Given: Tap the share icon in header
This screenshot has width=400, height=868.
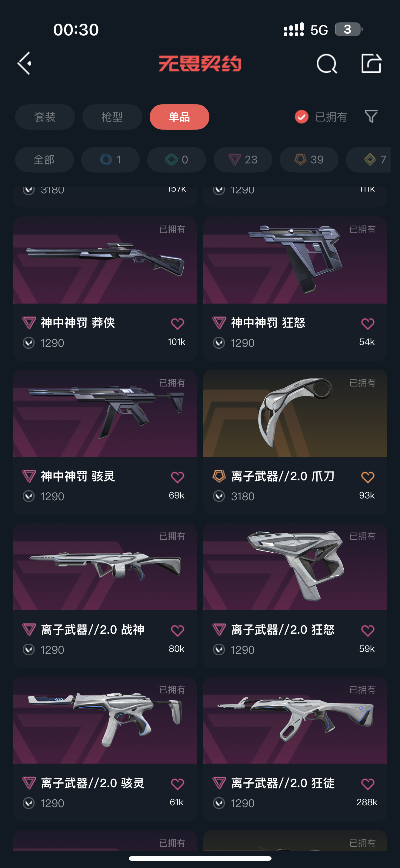Looking at the screenshot, I should pos(371,63).
